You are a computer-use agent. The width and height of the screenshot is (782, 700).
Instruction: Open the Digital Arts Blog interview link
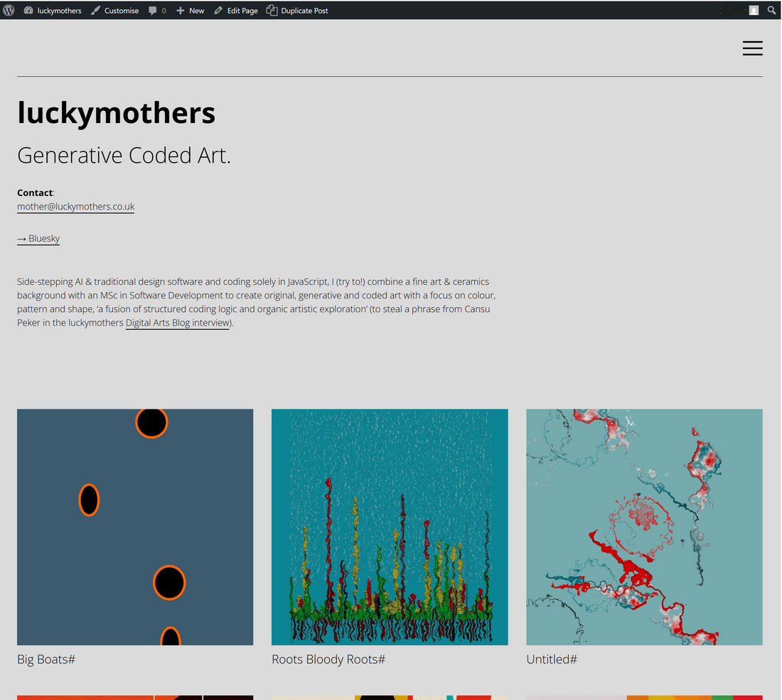pos(178,323)
